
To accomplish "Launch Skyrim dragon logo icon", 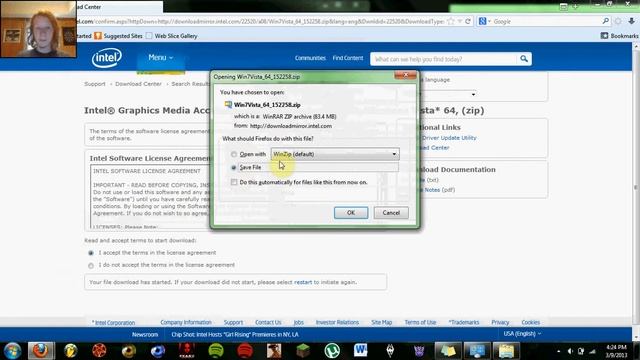I will (390, 351).
